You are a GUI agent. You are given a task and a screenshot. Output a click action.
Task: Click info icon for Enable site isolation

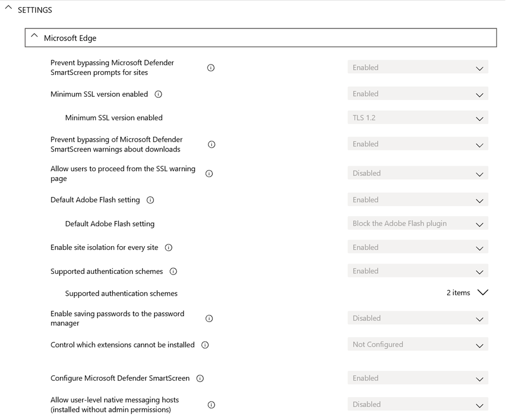coord(169,248)
